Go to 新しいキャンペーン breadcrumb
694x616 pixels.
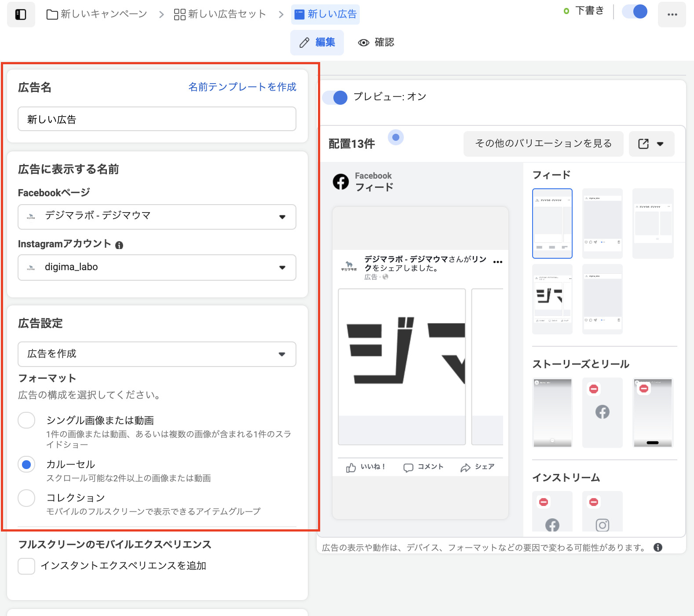(x=97, y=15)
